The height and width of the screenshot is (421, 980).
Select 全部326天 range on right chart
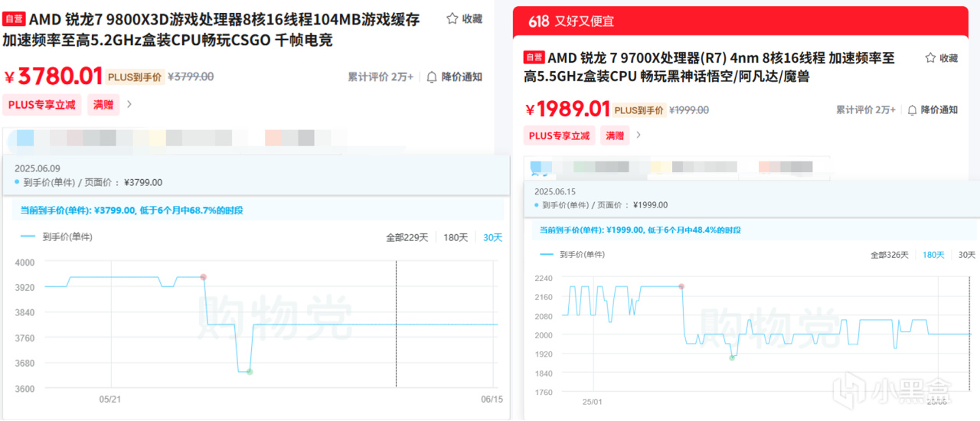pos(889,255)
